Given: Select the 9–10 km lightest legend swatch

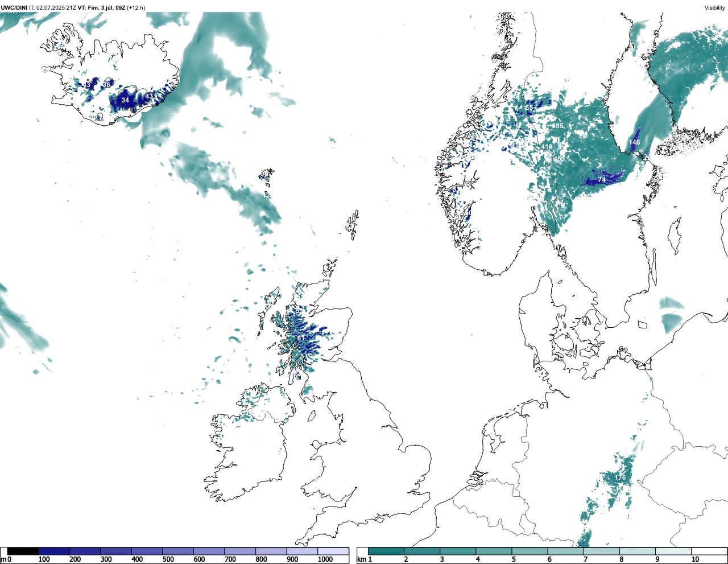Looking at the screenshot, I should 673,551.
